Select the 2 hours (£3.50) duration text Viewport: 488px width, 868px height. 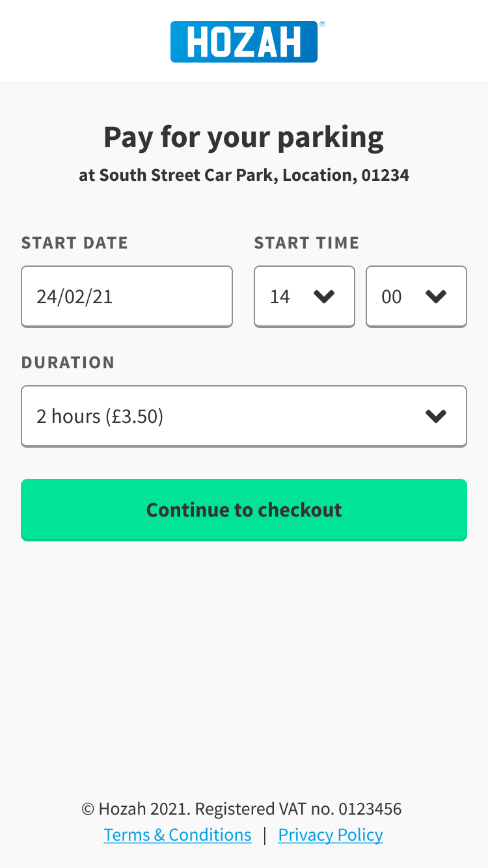[100, 416]
